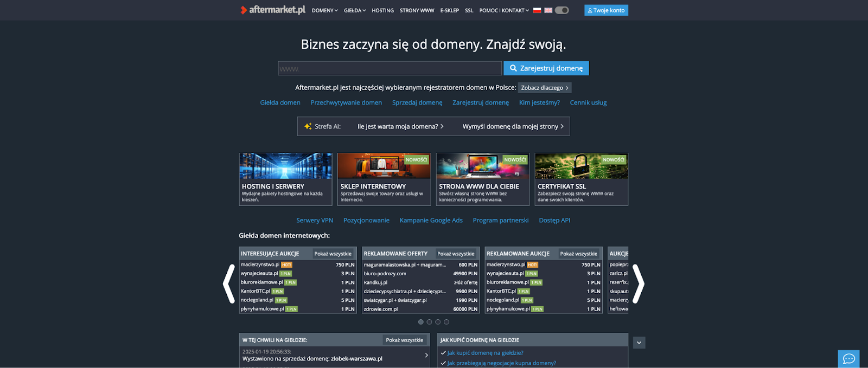Open Jak kupić domenę na giełdzie? link

point(485,353)
